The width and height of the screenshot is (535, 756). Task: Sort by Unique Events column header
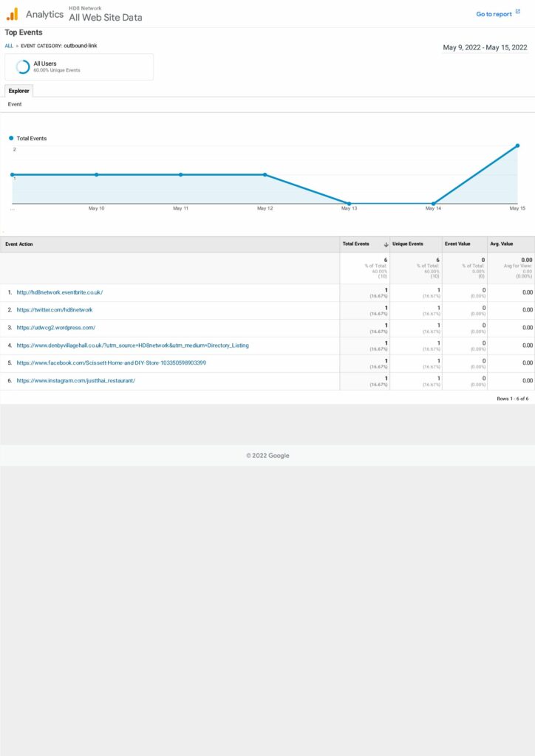[408, 244]
